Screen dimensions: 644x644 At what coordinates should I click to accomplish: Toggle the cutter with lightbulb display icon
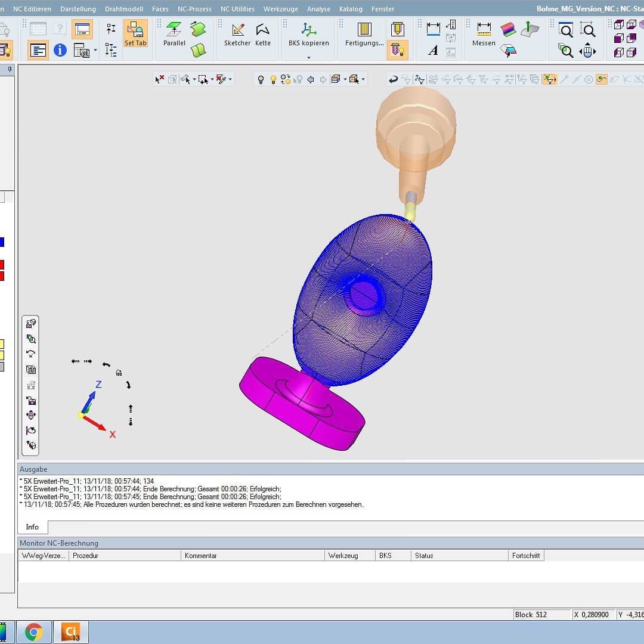point(397,50)
